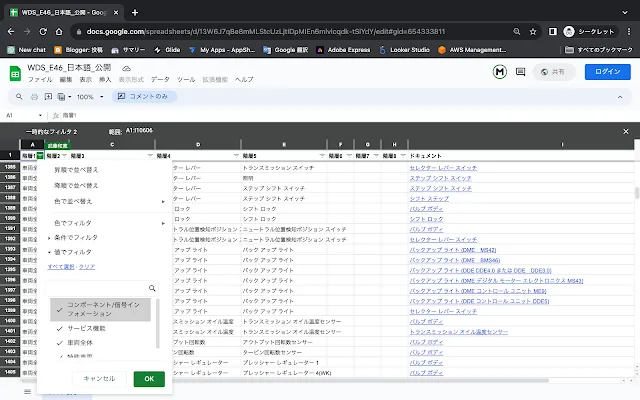Viewport: 640px width, 400px height.
Task: Go back in the browser
Action: click(x=11, y=31)
